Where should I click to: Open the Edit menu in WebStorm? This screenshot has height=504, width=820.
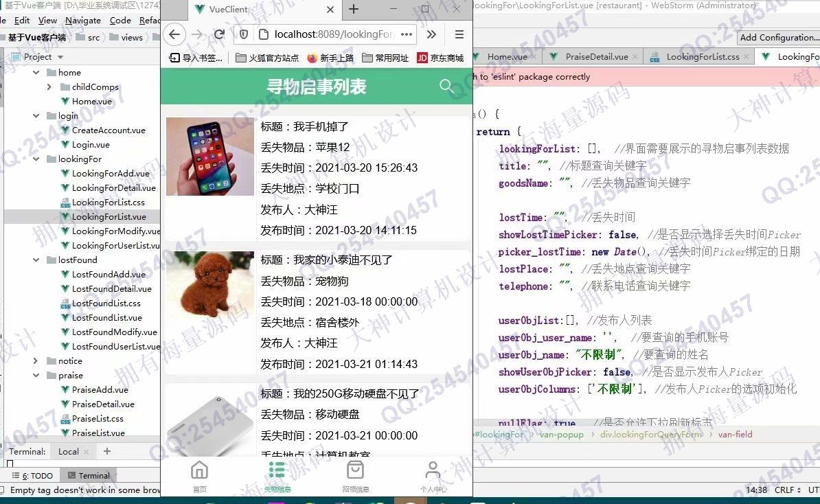22,21
